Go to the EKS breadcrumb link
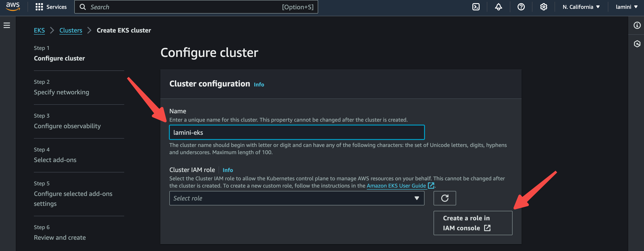 (x=39, y=30)
